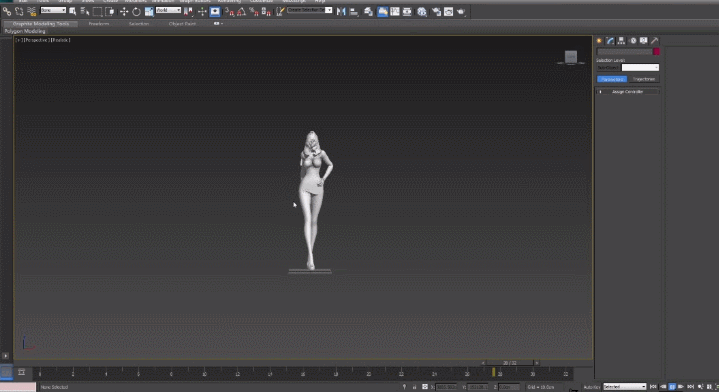The width and height of the screenshot is (719, 392).
Task: Open the key filter Selected dropdown
Action: click(x=625, y=387)
